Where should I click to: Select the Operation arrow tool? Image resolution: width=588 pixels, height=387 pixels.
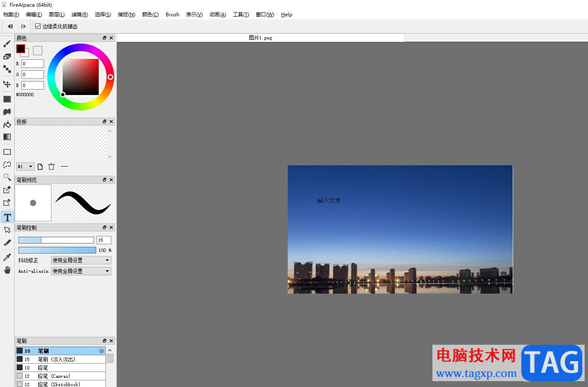click(7, 230)
